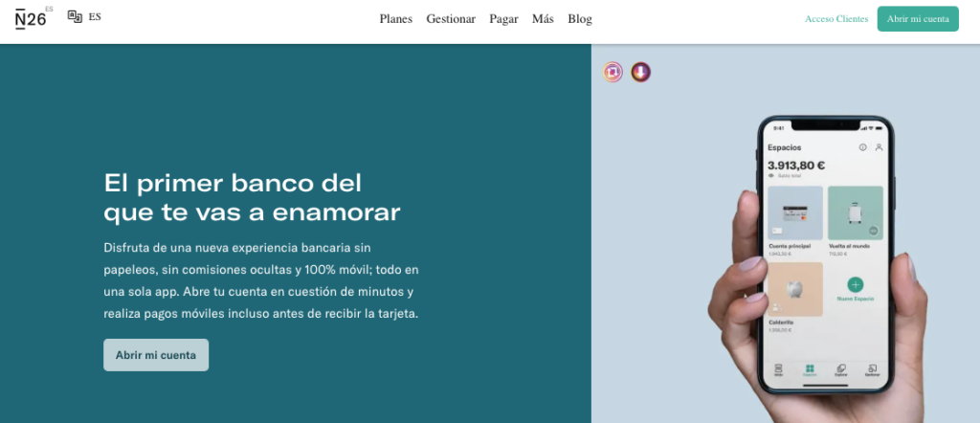980x423 pixels.
Task: Expand the Planes menu
Action: (x=395, y=19)
